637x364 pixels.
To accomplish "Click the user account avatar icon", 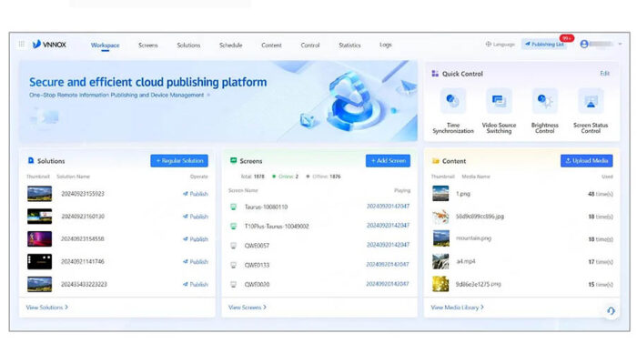I will pyautogui.click(x=584, y=44).
